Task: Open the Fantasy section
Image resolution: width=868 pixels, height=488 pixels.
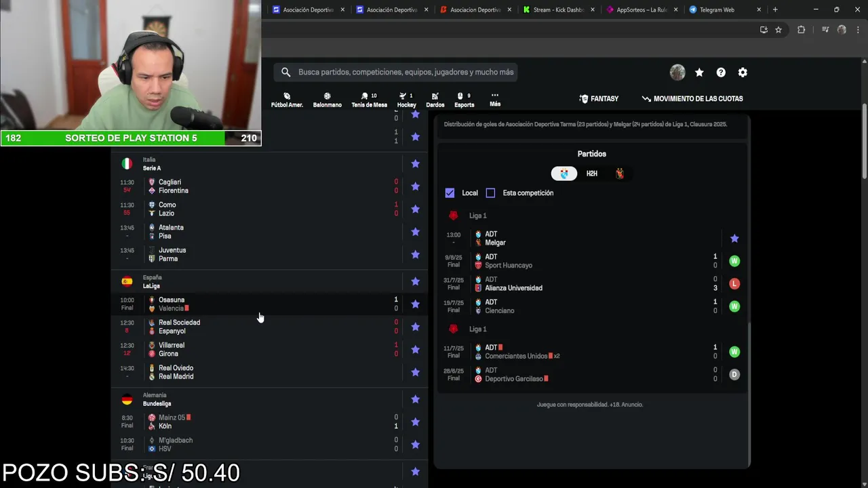Action: click(599, 99)
